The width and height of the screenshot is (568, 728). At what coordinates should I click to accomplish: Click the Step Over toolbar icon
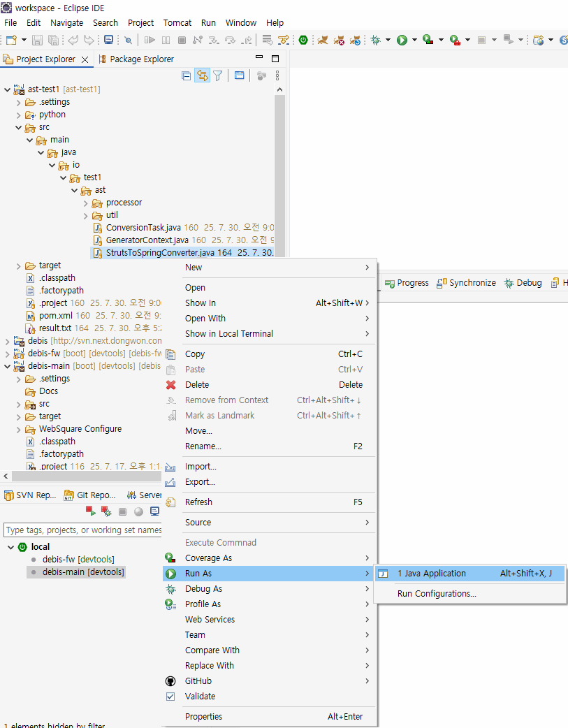[x=230, y=40]
